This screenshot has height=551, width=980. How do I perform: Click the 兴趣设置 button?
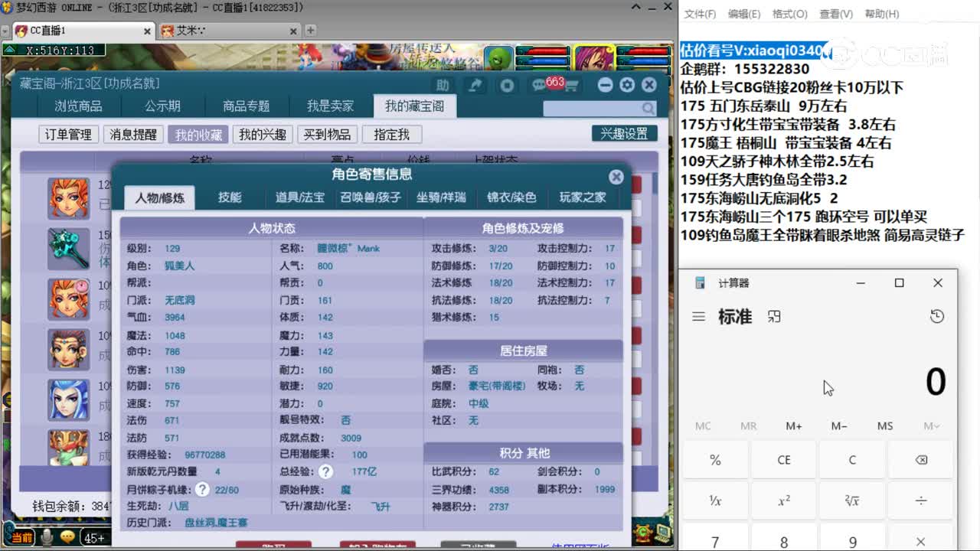coord(626,132)
